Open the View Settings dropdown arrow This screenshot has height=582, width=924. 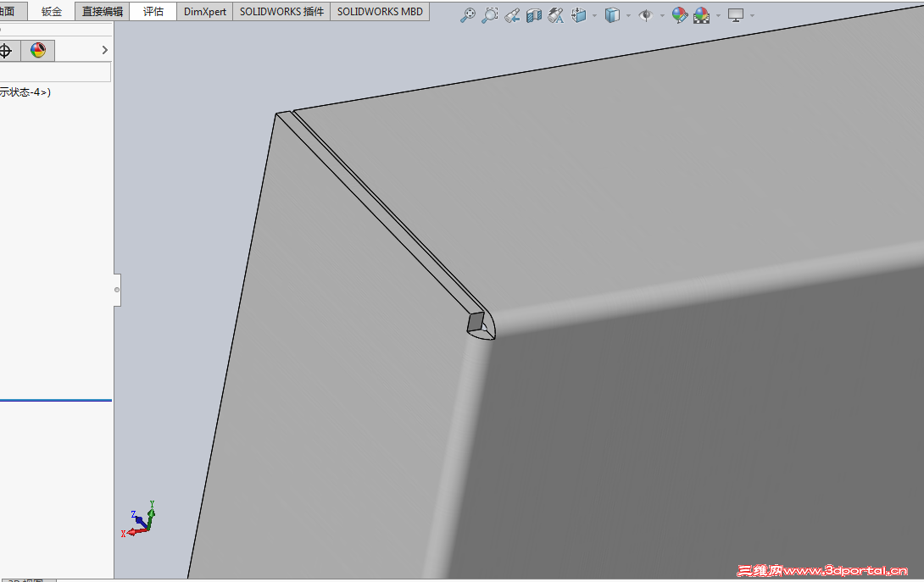tap(752, 16)
